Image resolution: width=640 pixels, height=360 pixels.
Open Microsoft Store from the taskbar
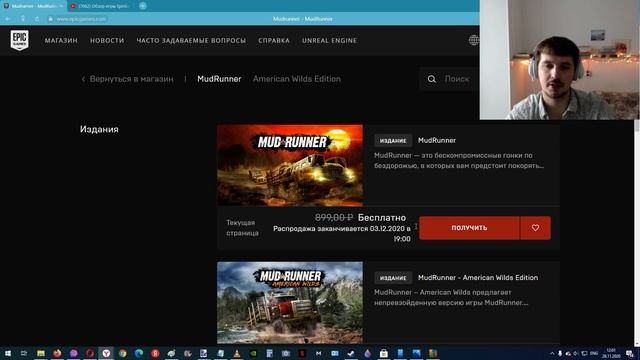384,353
